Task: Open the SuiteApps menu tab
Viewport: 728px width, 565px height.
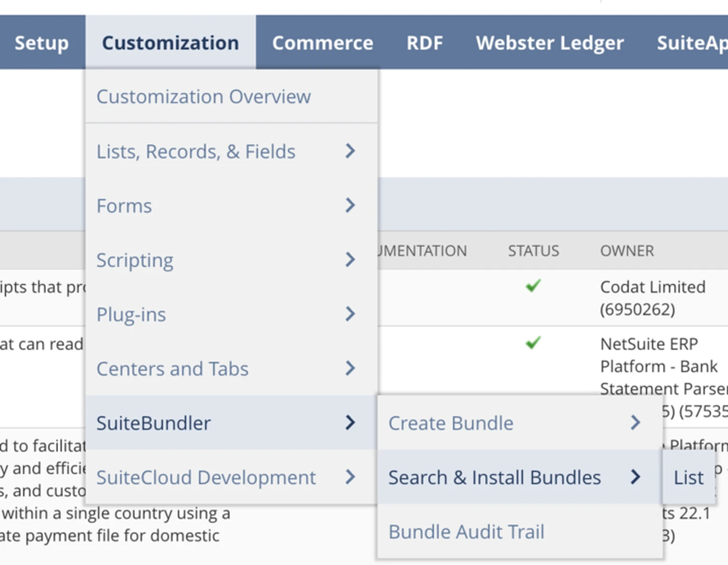Action: pos(692,43)
